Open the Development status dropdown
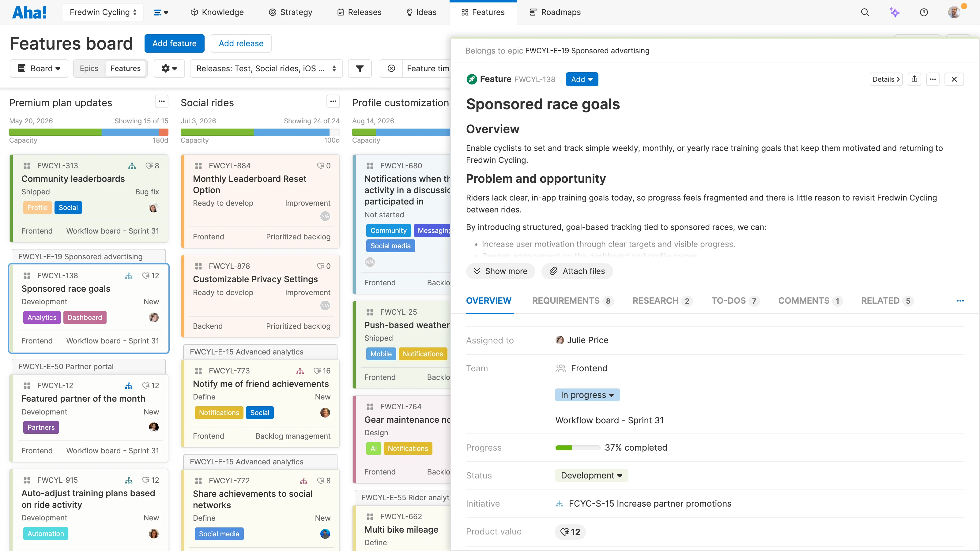 591,475
